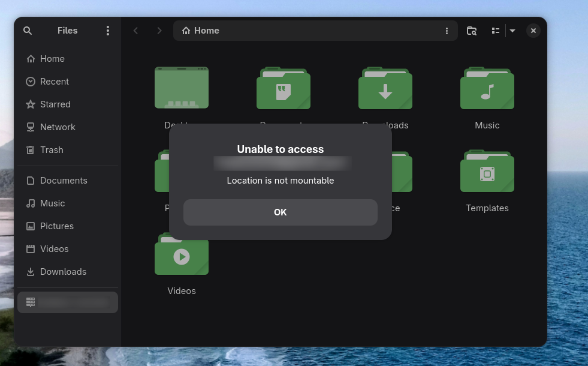Open Trash in the sidebar
The image size is (588, 366).
tap(68, 150)
